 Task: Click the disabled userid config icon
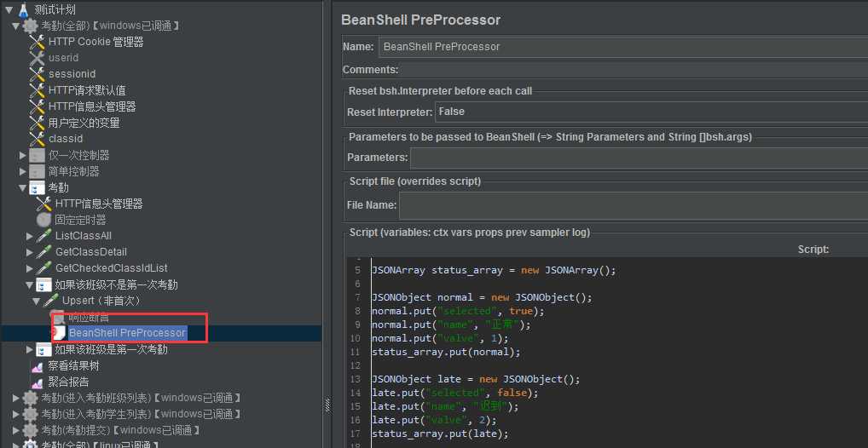[37, 58]
